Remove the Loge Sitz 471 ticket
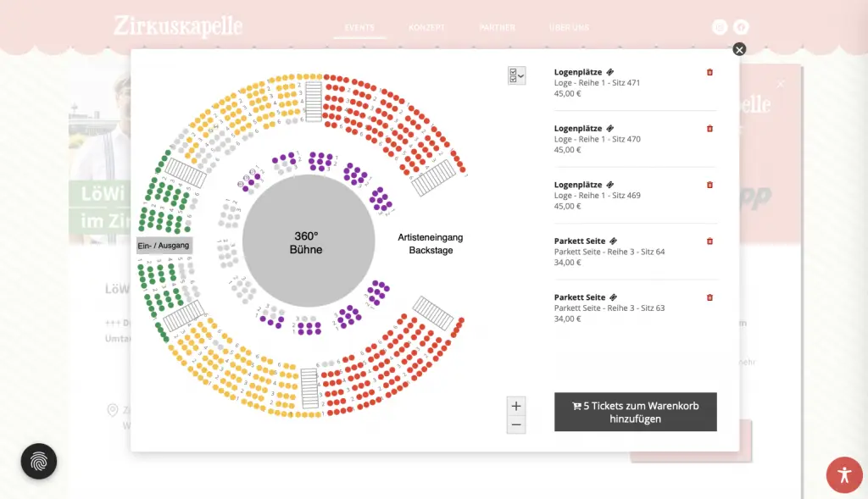 (709, 72)
